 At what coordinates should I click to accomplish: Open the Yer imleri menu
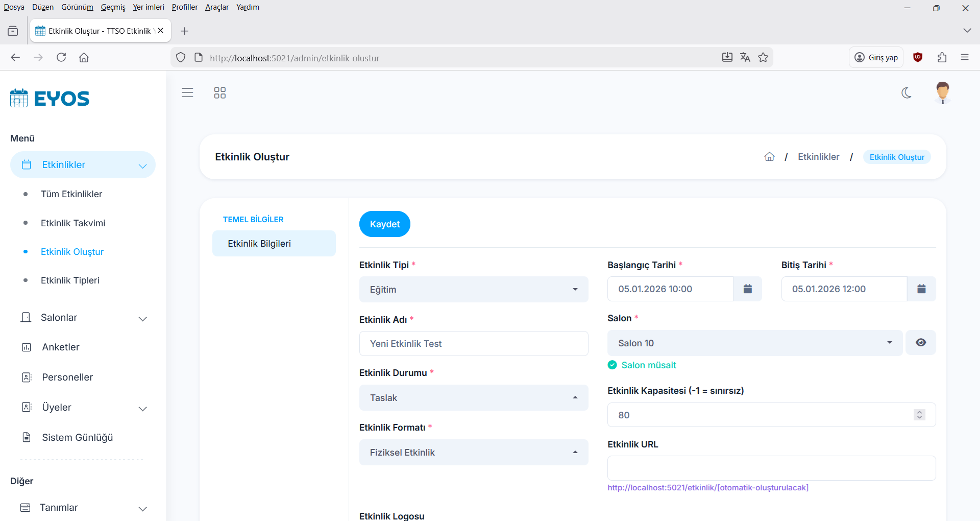pos(148,7)
